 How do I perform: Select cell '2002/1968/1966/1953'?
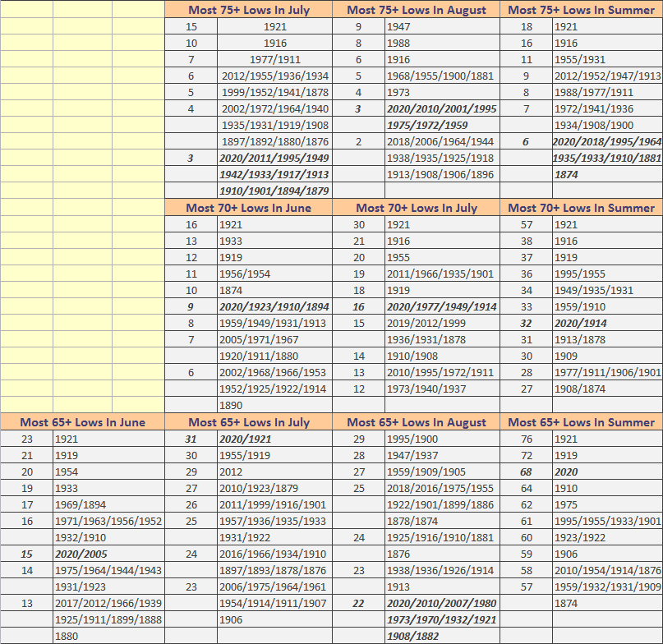[x=275, y=373]
